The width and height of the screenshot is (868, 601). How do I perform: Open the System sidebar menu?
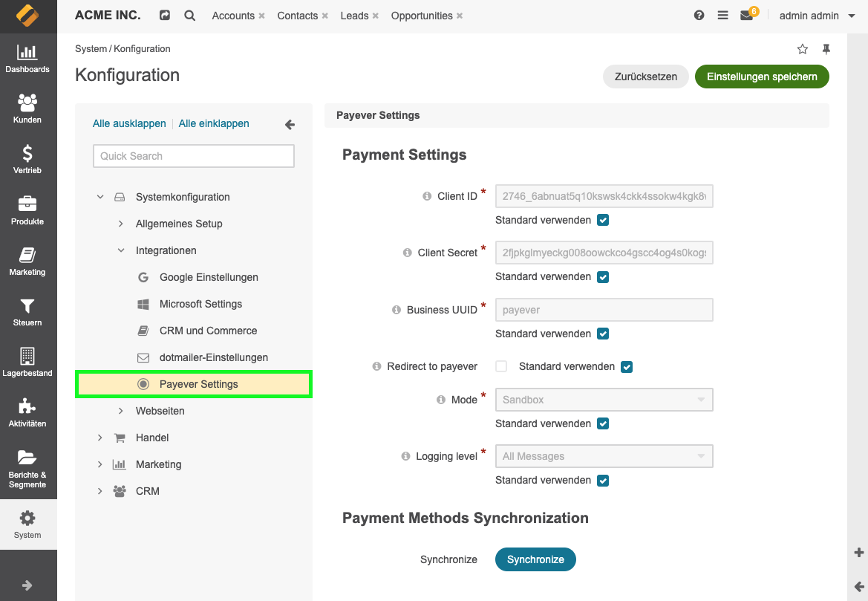pyautogui.click(x=27, y=524)
